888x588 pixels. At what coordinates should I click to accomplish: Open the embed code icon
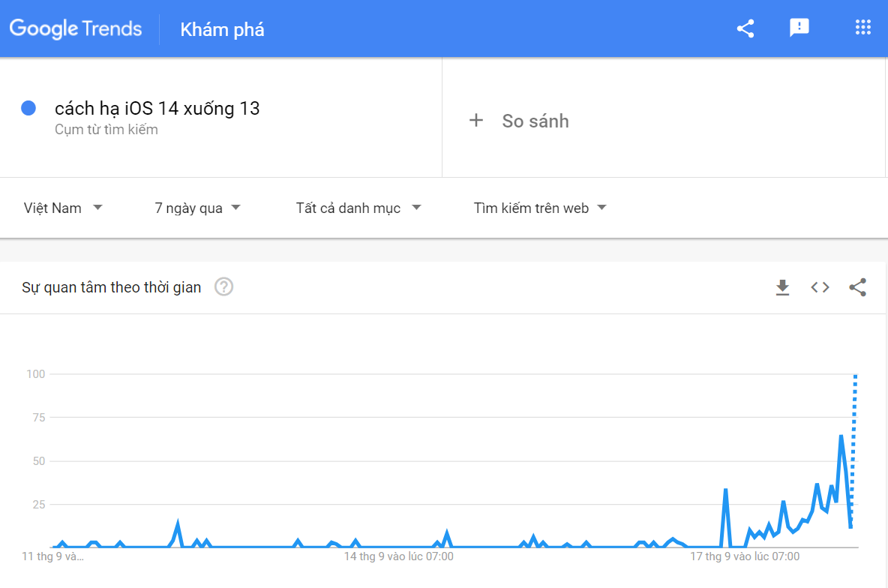[x=820, y=287]
